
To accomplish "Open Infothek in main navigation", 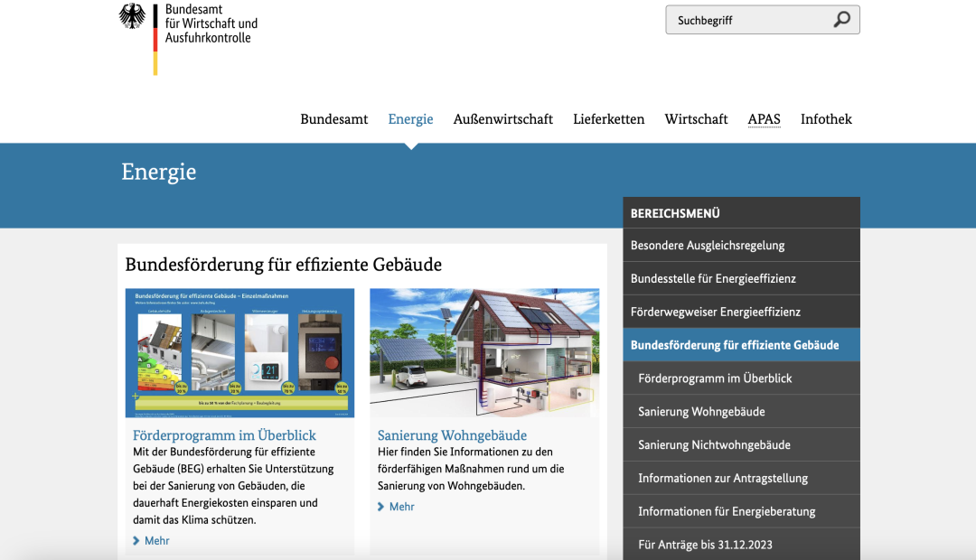I will tap(826, 119).
